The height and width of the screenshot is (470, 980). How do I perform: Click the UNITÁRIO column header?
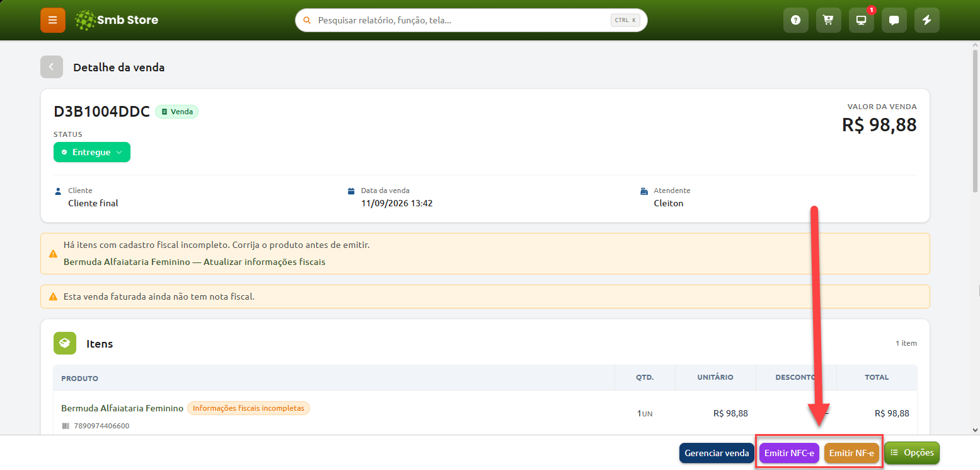pos(715,377)
